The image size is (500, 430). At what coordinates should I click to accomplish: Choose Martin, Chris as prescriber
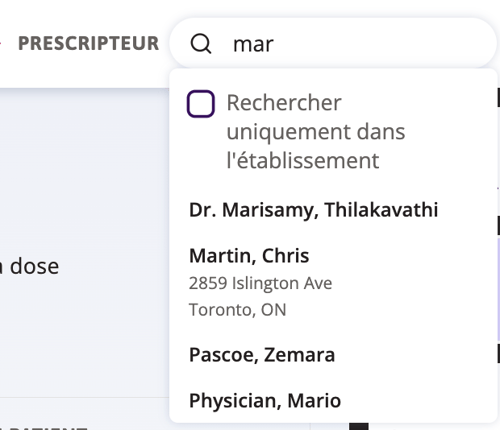(249, 256)
